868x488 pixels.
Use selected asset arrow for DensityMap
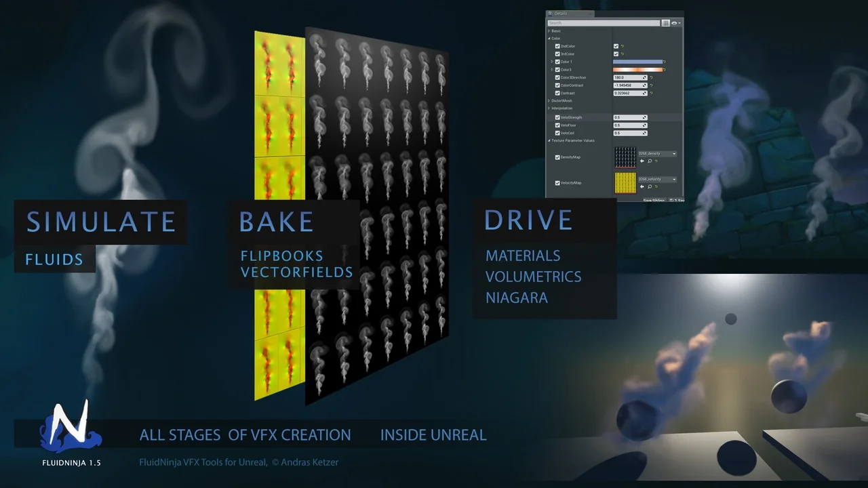642,161
